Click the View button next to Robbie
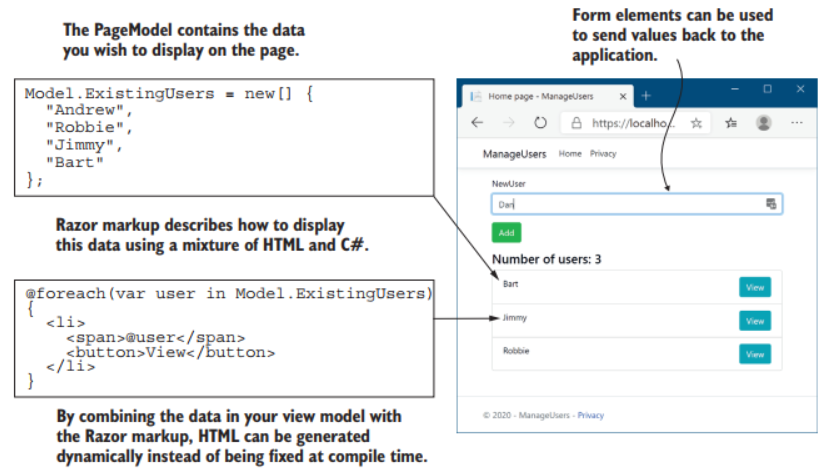This screenshot has width=834, height=469. [755, 354]
